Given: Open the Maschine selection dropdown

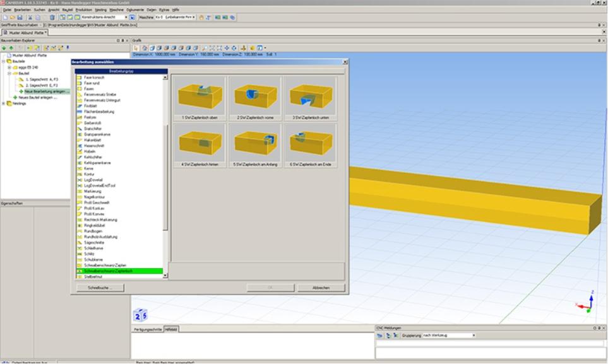Looking at the screenshot, I should [194, 17].
